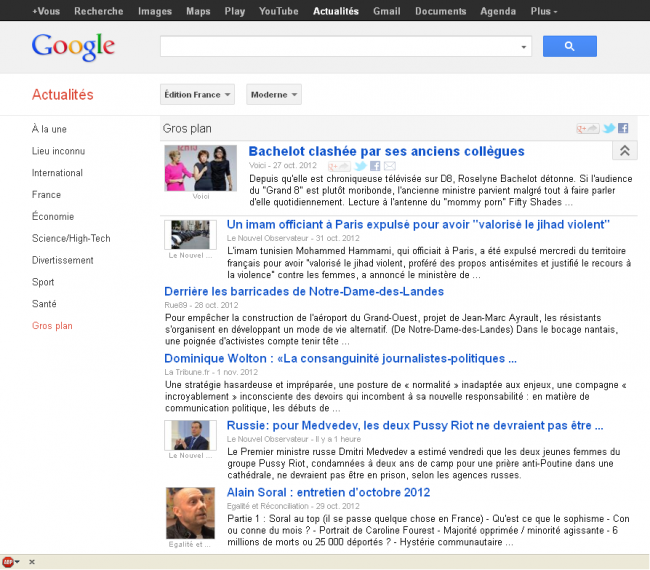Share Bachelot article on Facebook
650x570 pixels.
tap(375, 166)
